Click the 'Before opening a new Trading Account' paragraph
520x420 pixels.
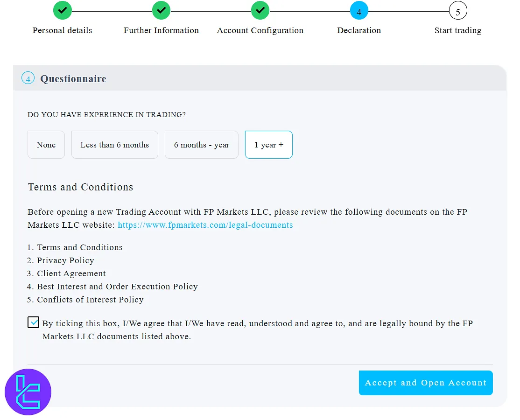247,218
